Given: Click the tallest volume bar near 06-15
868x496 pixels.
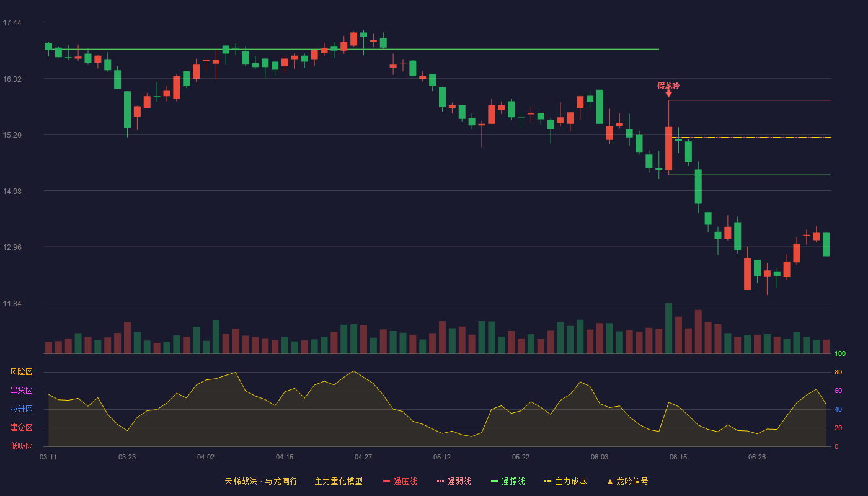Looking at the screenshot, I should 668,328.
